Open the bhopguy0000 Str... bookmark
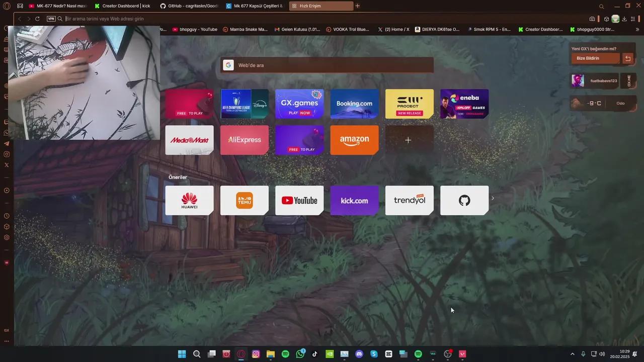Screen dimensions: 644x362 tap(592, 29)
